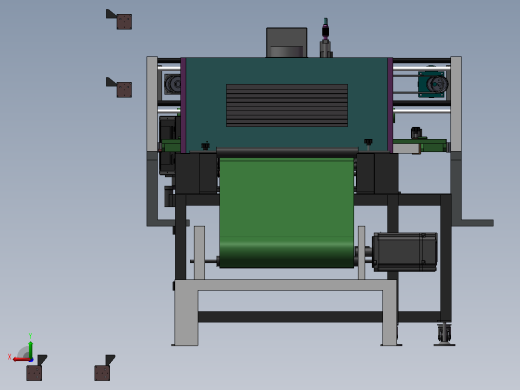Select the large black motor beside the belt

(404, 252)
